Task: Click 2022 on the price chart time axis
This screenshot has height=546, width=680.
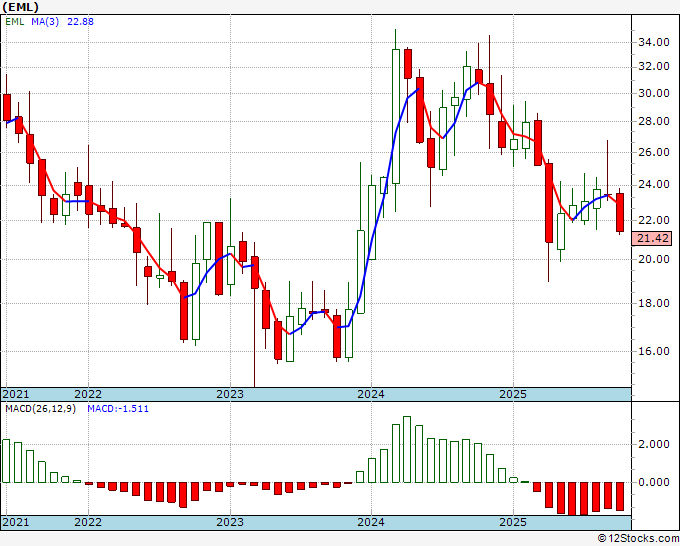Action: pos(88,394)
